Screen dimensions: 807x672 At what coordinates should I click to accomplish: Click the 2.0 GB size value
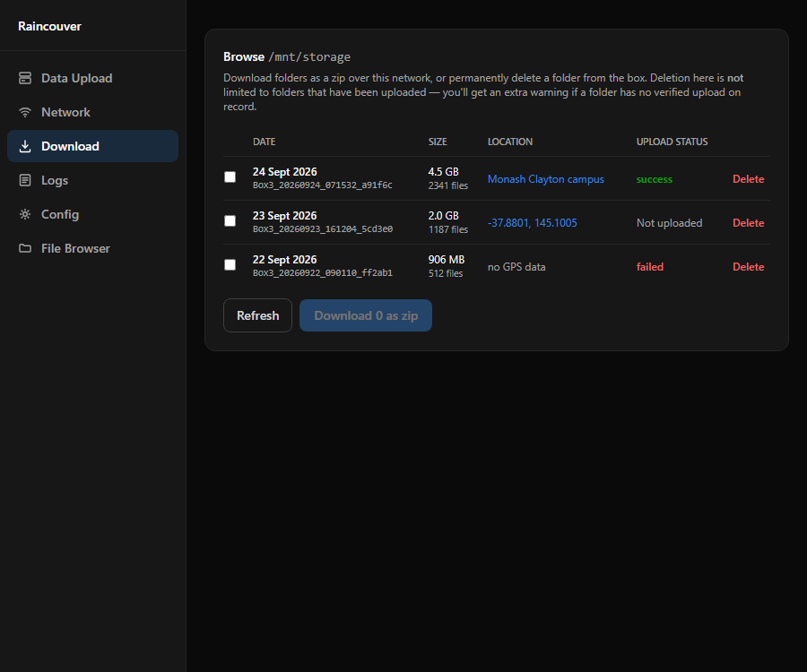click(x=443, y=215)
